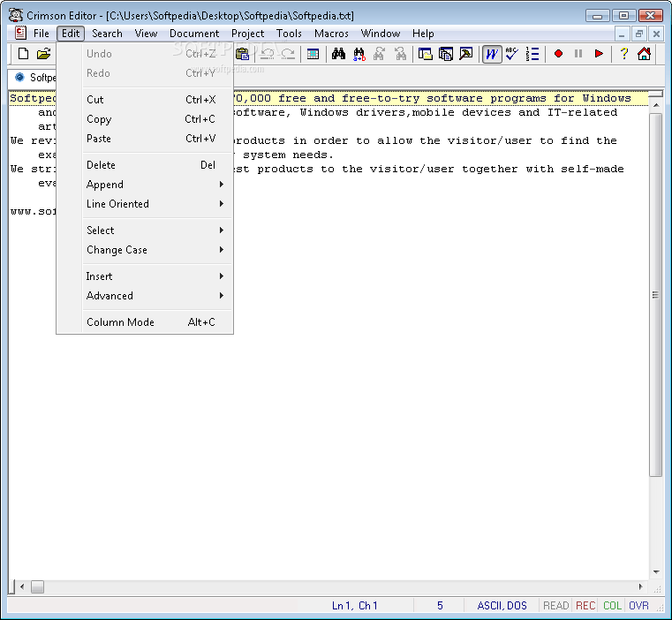Open the Macros menu
The width and height of the screenshot is (672, 620).
coord(331,33)
